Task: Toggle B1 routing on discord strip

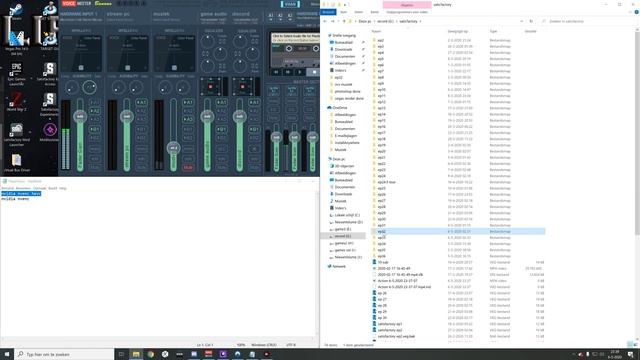Action: (x=254, y=129)
